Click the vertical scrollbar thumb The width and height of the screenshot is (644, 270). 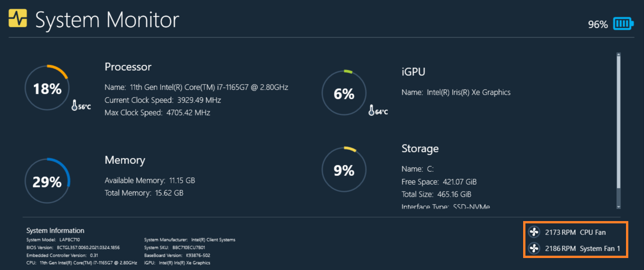pyautogui.click(x=618, y=129)
